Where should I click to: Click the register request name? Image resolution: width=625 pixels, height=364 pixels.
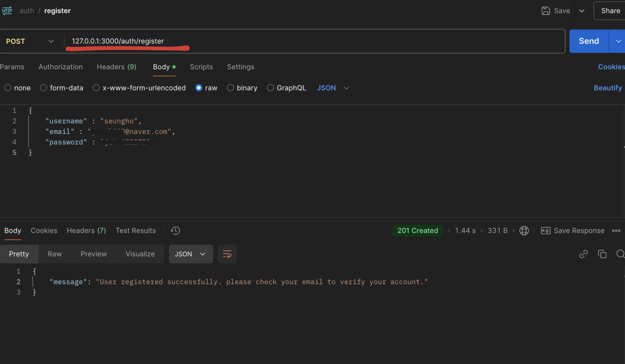[x=57, y=11]
